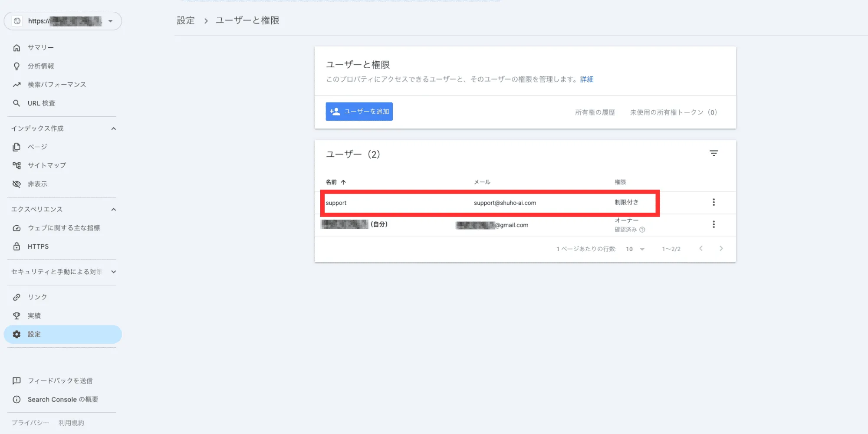
Task: Click the 分析情報 lightbulb icon
Action: pyautogui.click(x=16, y=66)
